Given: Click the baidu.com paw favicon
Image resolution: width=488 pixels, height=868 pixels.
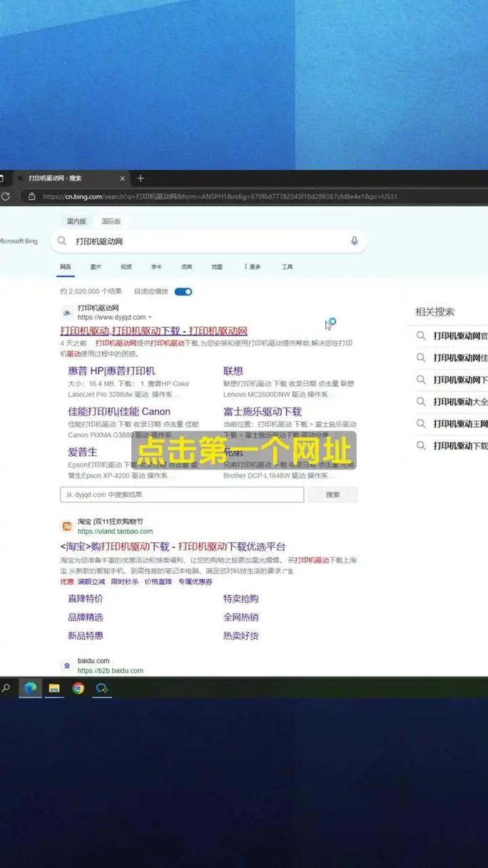Looking at the screenshot, I should [66, 665].
